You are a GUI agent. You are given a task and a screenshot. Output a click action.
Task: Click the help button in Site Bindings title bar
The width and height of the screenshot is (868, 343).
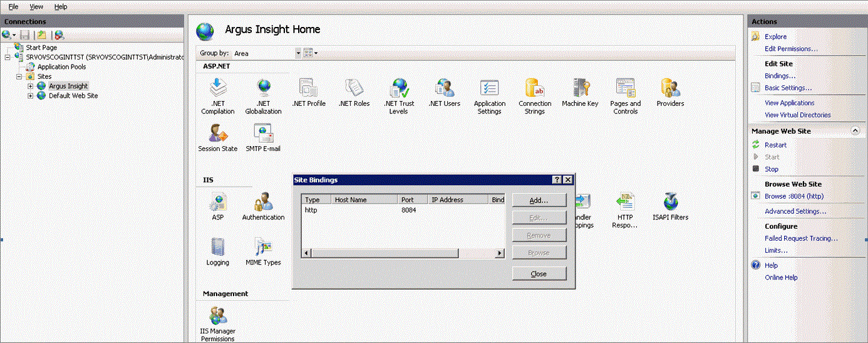pyautogui.click(x=557, y=180)
